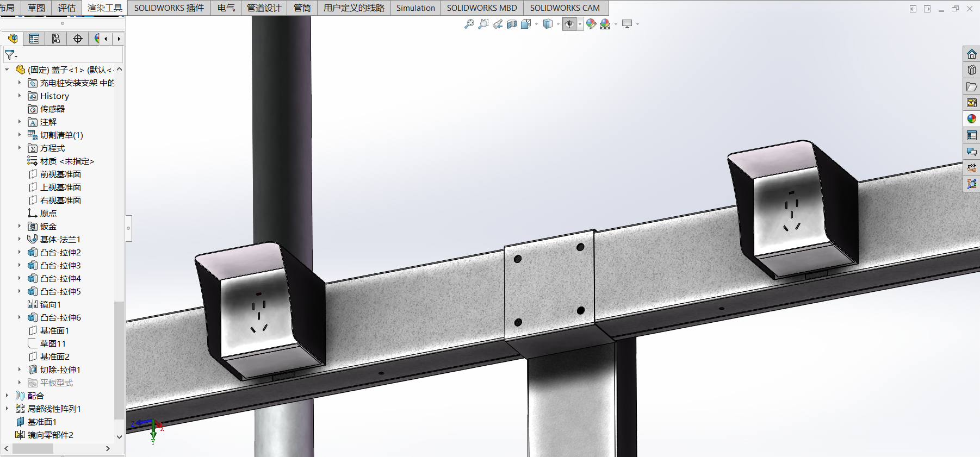The image size is (980, 457).
Task: Select the 传感器 tree item
Action: pyautogui.click(x=46, y=109)
